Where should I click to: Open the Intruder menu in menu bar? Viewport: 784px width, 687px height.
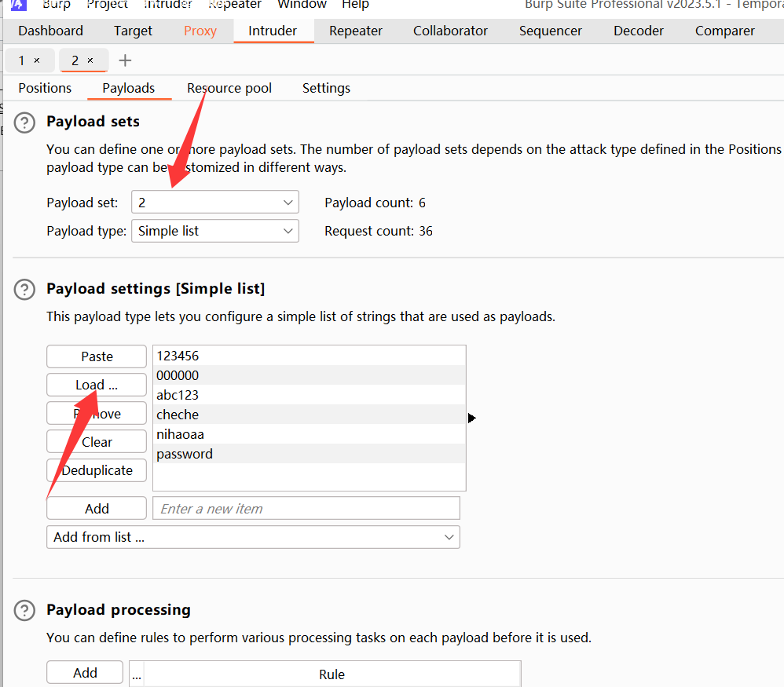click(168, 5)
